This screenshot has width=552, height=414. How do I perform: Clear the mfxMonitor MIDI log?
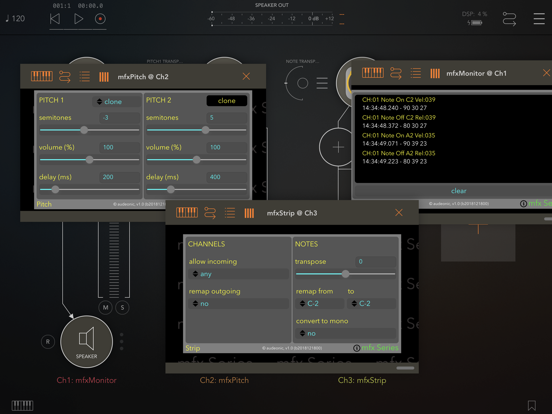click(x=458, y=191)
